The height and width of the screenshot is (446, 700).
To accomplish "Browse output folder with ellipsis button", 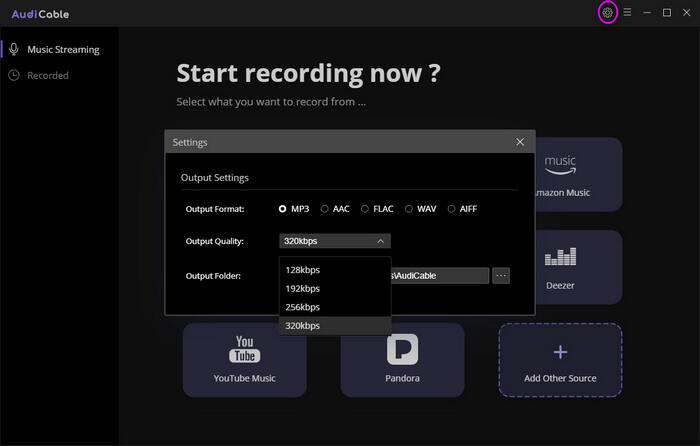I will click(x=501, y=275).
